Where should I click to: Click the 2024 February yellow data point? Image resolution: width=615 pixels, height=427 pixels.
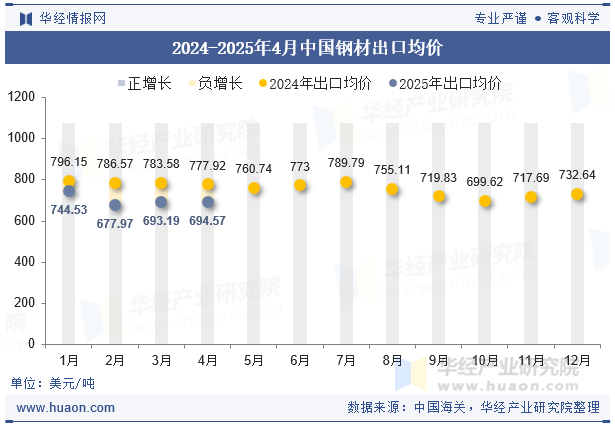click(115, 183)
